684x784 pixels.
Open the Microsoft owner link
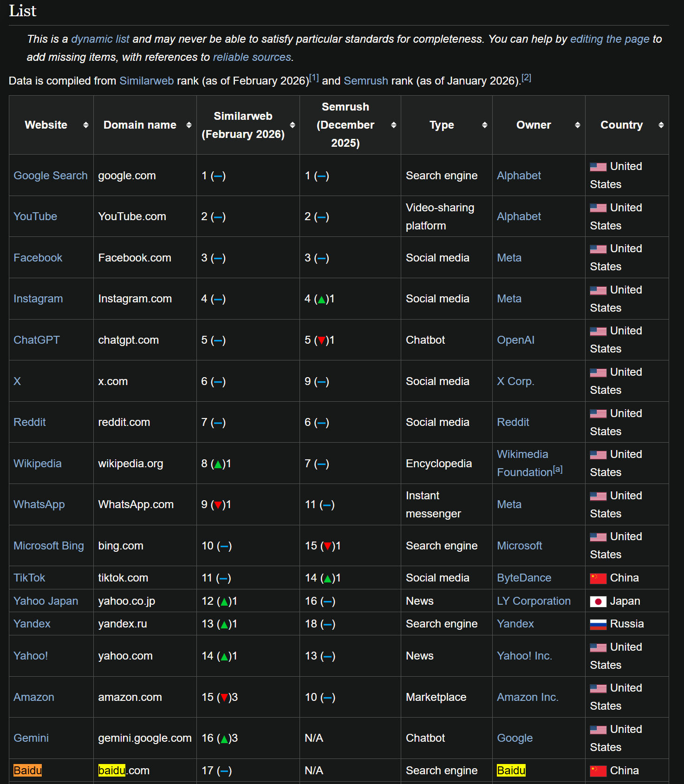520,546
